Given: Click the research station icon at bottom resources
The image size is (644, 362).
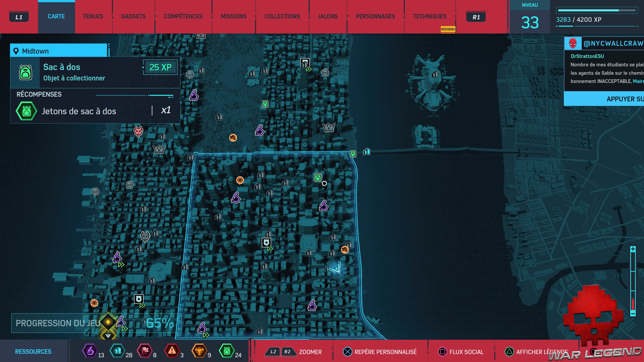Looking at the screenshot, I should (90, 351).
